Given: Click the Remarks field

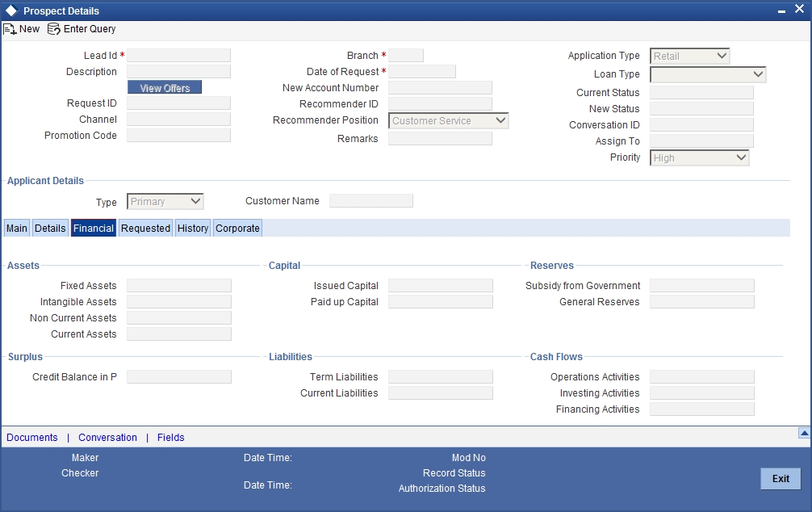Looking at the screenshot, I should (440, 138).
